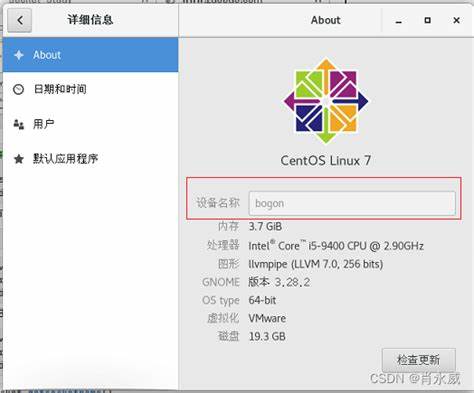Click the Intel Core i5-9400 processor text
The width and height of the screenshot is (474, 393).
336,246
